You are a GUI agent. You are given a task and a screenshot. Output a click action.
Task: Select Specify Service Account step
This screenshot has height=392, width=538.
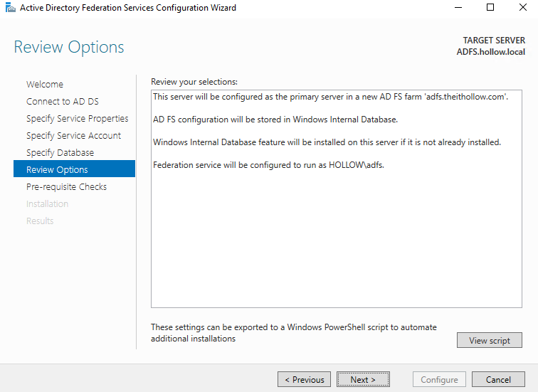tap(73, 136)
